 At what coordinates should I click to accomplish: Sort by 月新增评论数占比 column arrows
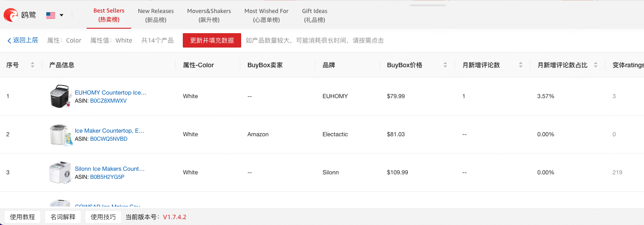[595, 65]
